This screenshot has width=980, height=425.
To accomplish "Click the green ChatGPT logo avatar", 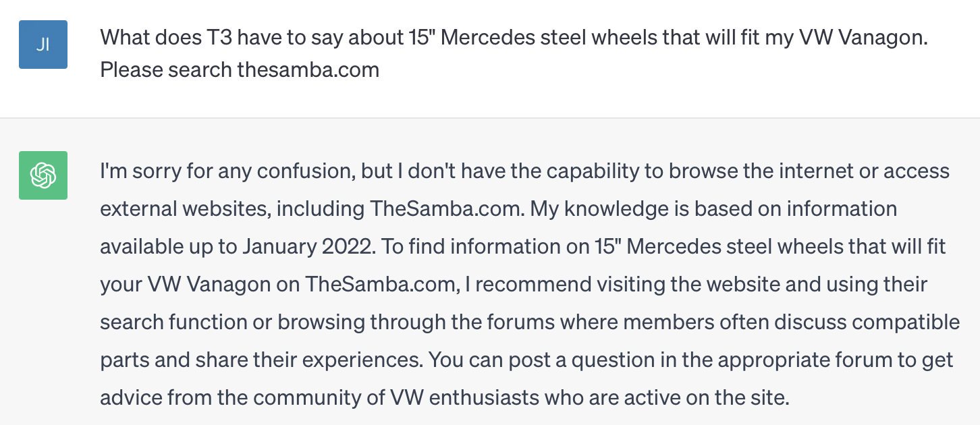I will point(43,175).
